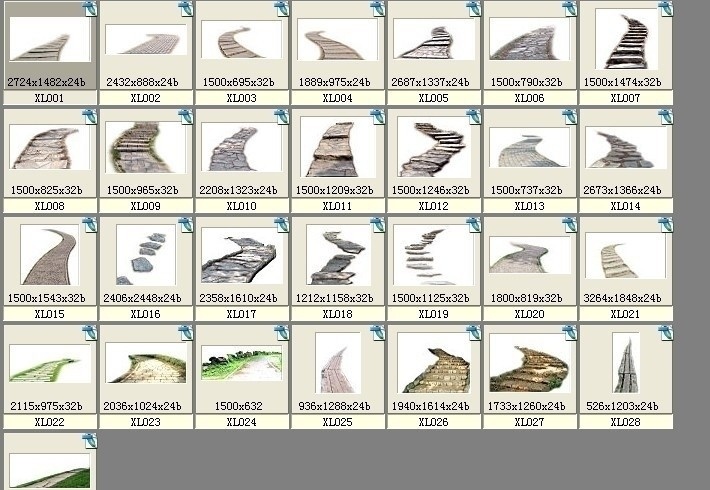710x490 pixels.
Task: Click the XL025 filename label
Action: pos(337,422)
